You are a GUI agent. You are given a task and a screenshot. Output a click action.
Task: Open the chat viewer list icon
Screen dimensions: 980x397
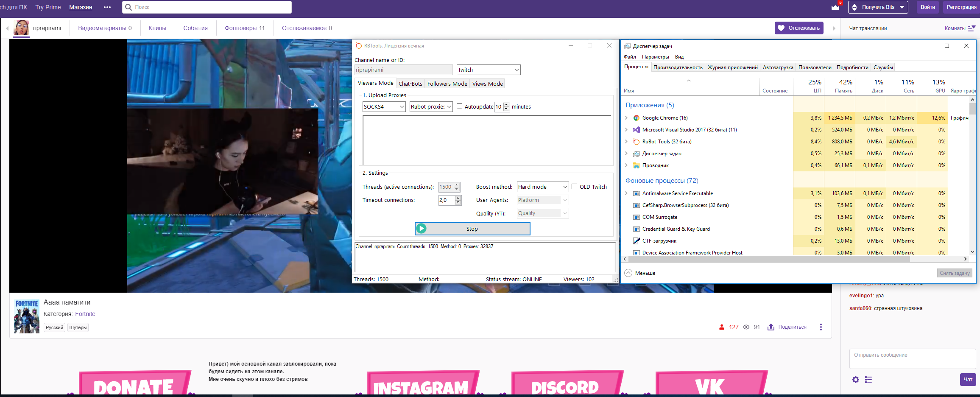868,380
